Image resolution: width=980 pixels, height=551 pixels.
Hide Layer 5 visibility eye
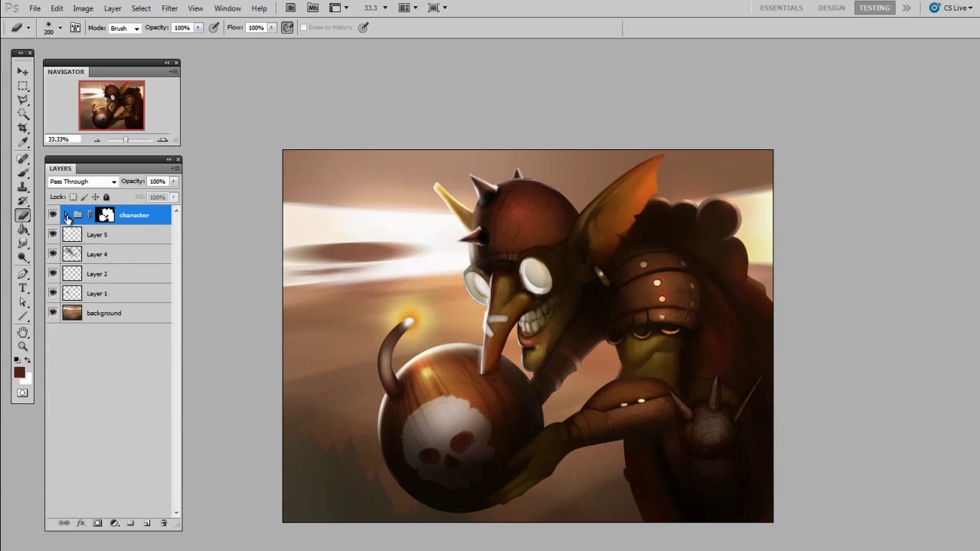[53, 235]
